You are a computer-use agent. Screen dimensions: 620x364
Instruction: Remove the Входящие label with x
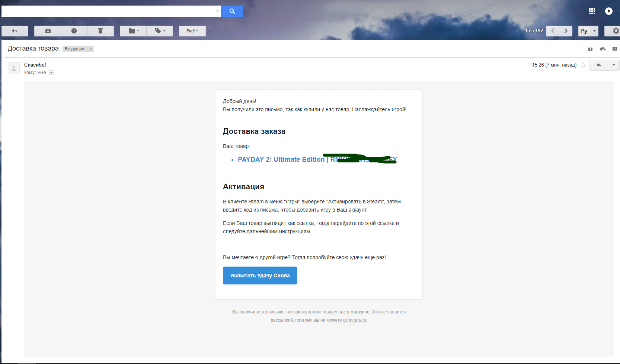pos(90,49)
